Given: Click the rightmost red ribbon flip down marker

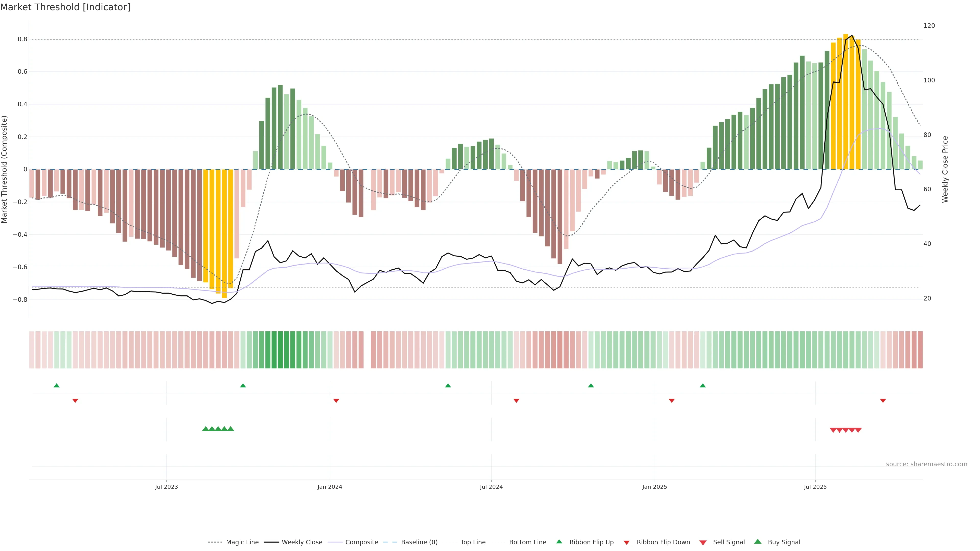Looking at the screenshot, I should pos(883,401).
